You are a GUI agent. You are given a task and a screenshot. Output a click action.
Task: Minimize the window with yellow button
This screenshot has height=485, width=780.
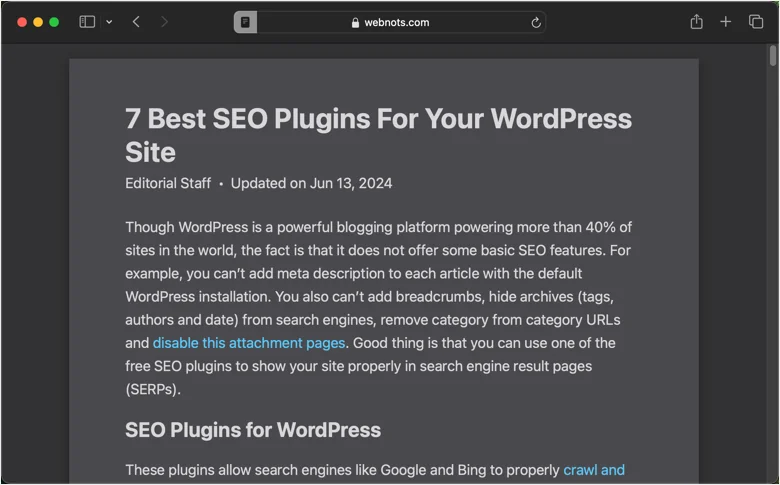tap(38, 22)
